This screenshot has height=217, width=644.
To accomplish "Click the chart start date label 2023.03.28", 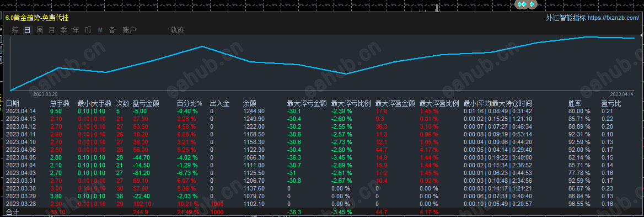I will pos(45,94).
